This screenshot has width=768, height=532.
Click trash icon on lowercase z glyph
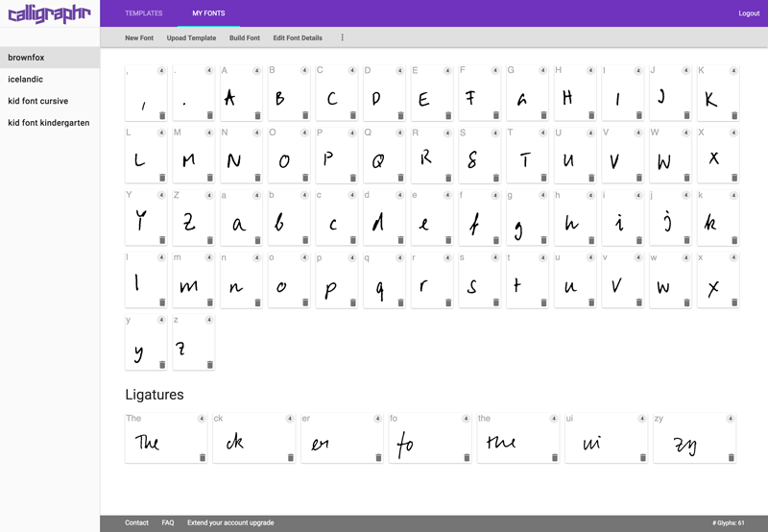(x=209, y=365)
